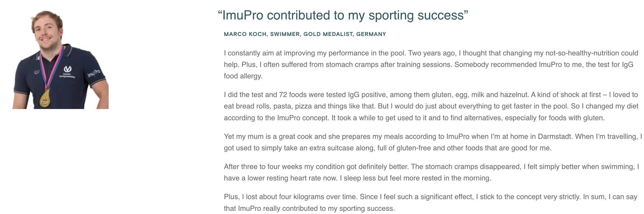Viewport: 644px width, 214px height.
Task: Click 'GOLD MEDALIST' in subtitle
Action: tap(328, 34)
